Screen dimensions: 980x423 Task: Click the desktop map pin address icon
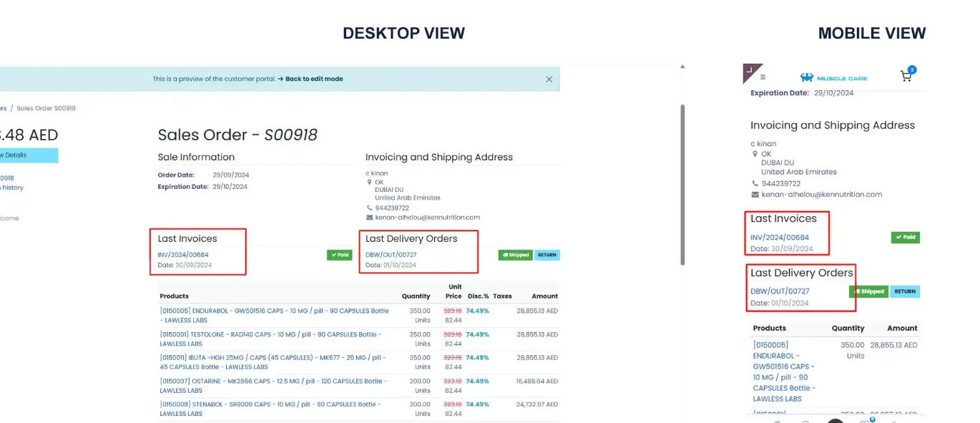coord(369,183)
